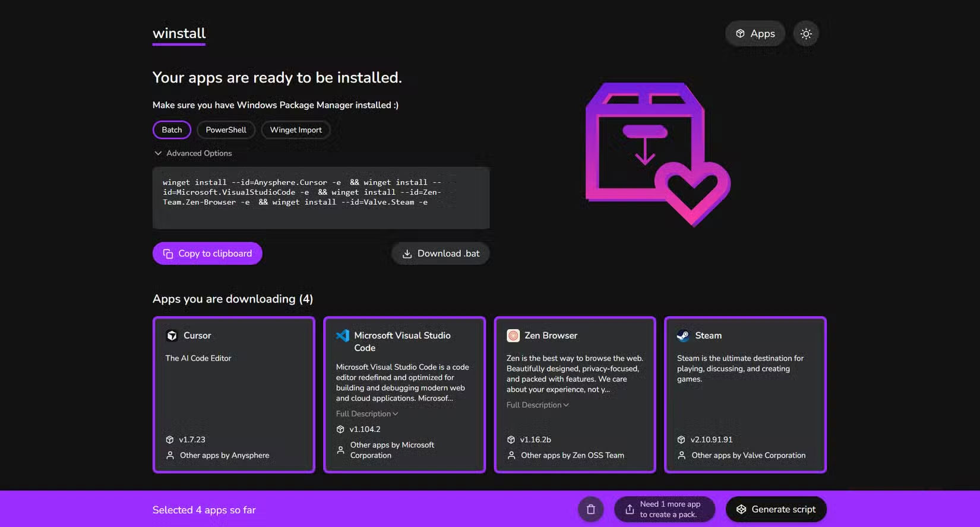
Task: Click Generate script button
Action: point(776,509)
